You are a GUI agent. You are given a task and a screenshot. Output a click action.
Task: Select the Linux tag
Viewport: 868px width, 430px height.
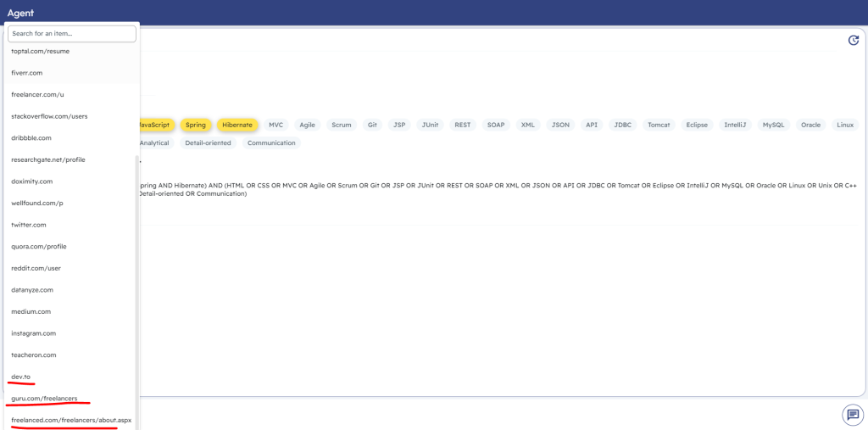pyautogui.click(x=845, y=125)
